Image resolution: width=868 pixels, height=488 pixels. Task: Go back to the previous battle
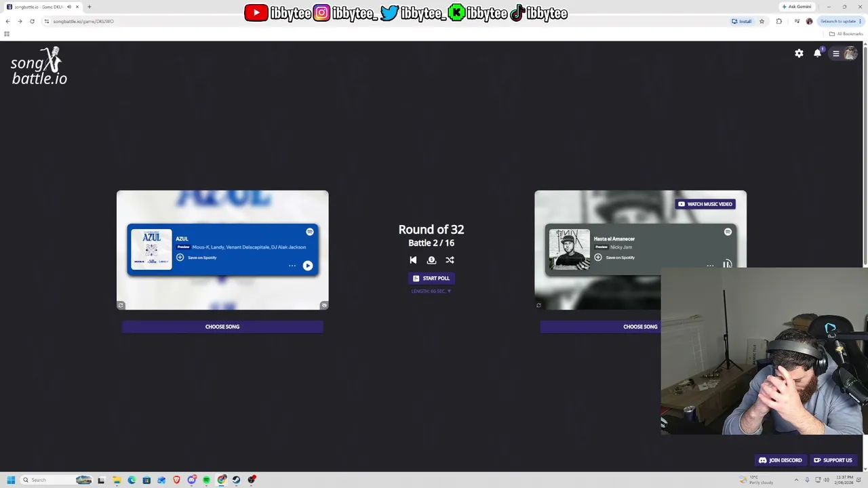pos(413,260)
